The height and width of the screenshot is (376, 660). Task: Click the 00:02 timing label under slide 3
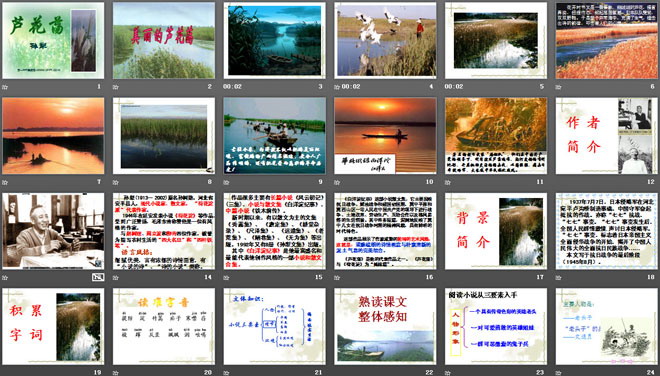coord(232,87)
